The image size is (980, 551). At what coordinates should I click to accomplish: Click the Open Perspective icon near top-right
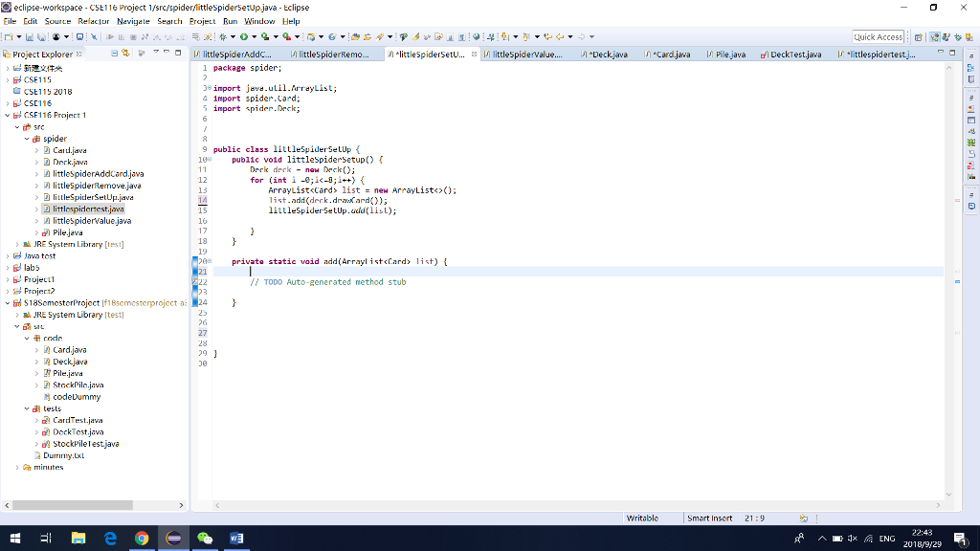[x=919, y=36]
